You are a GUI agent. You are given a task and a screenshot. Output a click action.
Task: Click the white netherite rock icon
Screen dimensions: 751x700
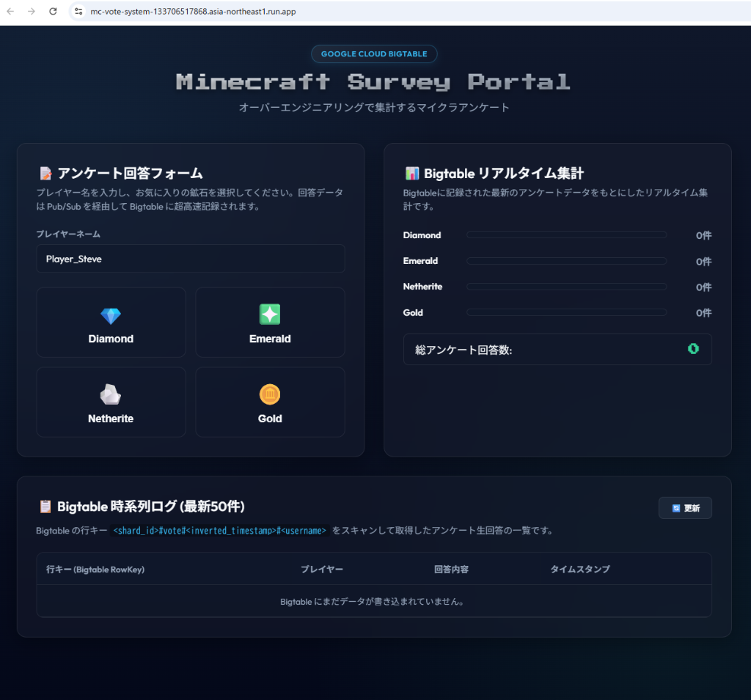coord(111,394)
